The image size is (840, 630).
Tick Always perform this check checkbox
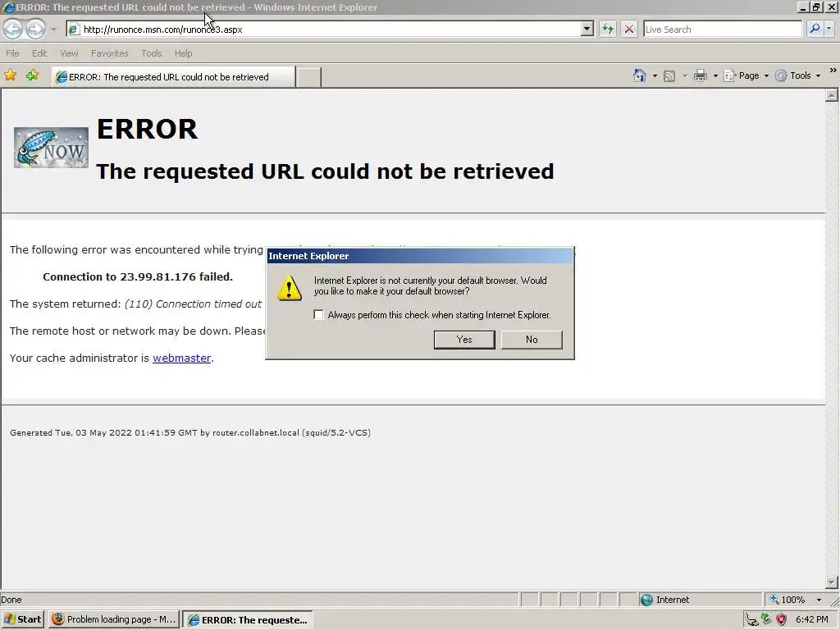(318, 315)
